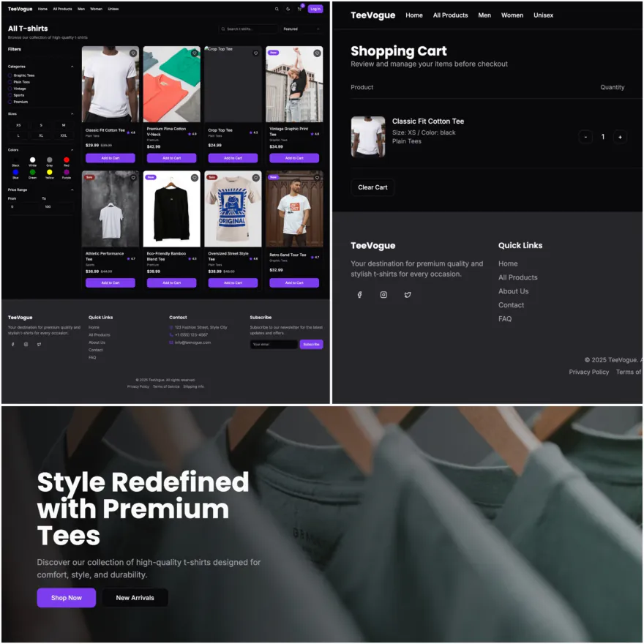Collapse the Colors filter section
The image size is (644, 644).
[x=72, y=150]
